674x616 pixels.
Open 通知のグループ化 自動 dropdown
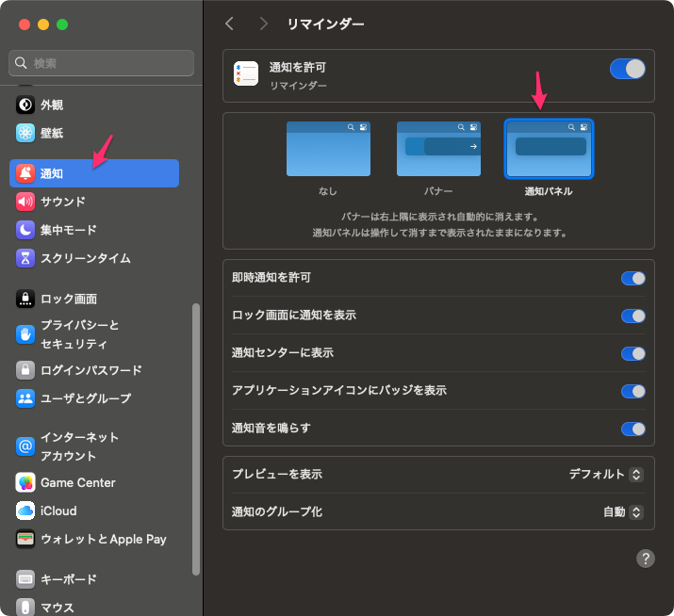pyautogui.click(x=623, y=511)
